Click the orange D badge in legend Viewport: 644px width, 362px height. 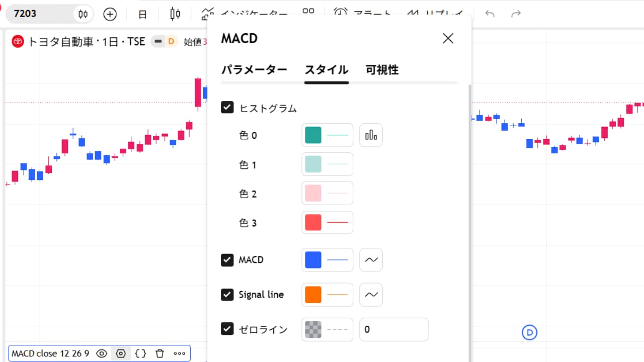(x=171, y=42)
